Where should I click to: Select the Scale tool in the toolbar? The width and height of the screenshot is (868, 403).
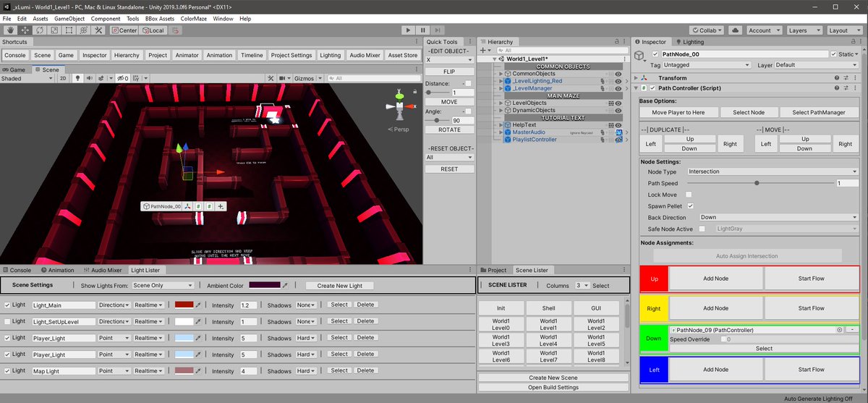54,30
